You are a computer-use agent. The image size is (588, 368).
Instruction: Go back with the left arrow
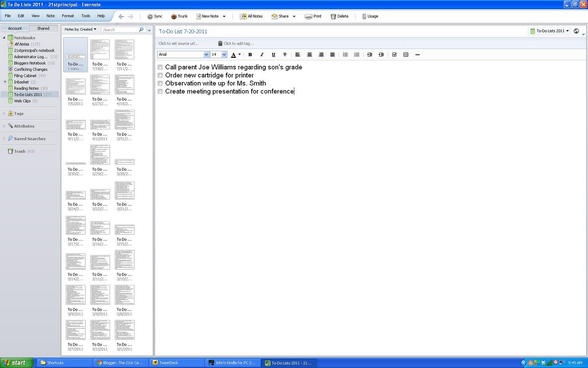[121, 16]
